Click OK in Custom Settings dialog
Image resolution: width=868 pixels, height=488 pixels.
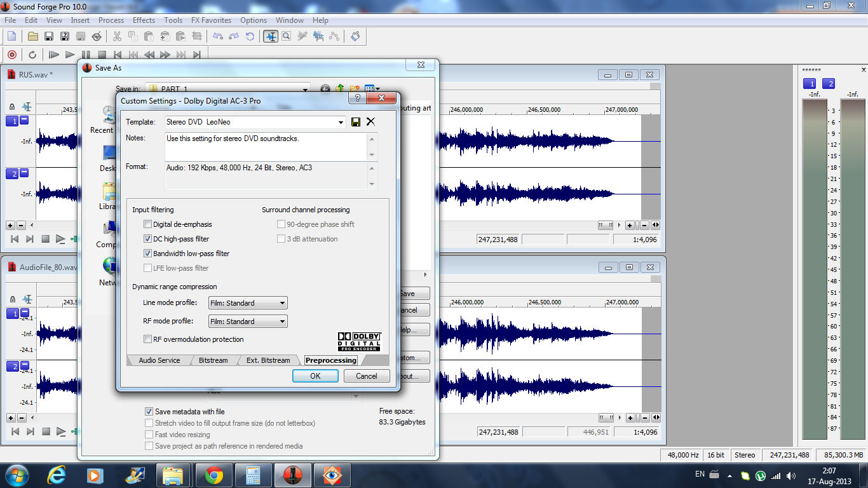click(x=315, y=376)
